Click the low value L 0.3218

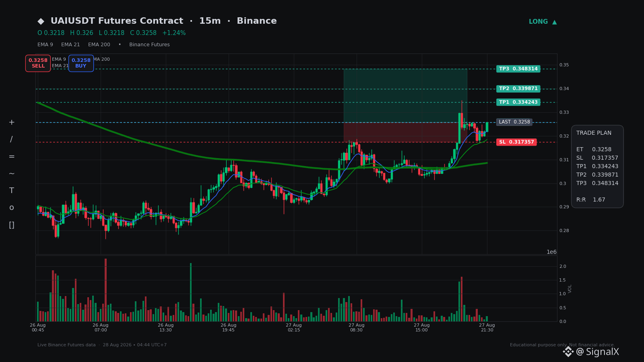[111, 33]
